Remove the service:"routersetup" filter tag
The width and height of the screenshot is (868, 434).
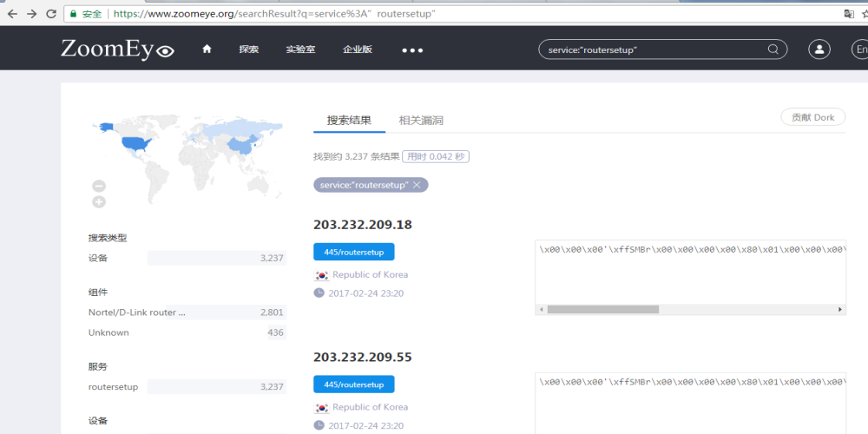point(417,185)
